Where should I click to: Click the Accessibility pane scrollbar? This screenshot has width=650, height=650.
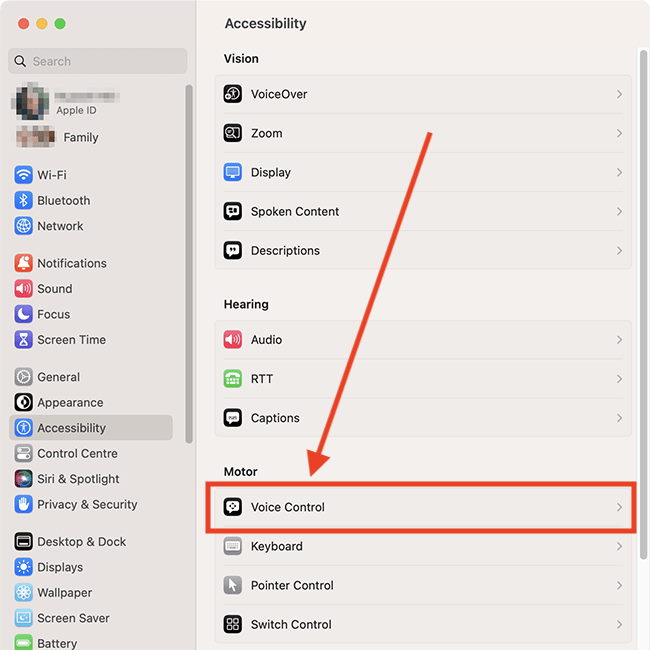tap(643, 305)
